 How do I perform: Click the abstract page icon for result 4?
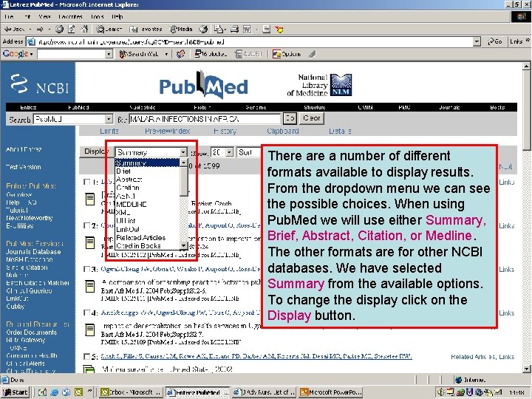coord(90,330)
